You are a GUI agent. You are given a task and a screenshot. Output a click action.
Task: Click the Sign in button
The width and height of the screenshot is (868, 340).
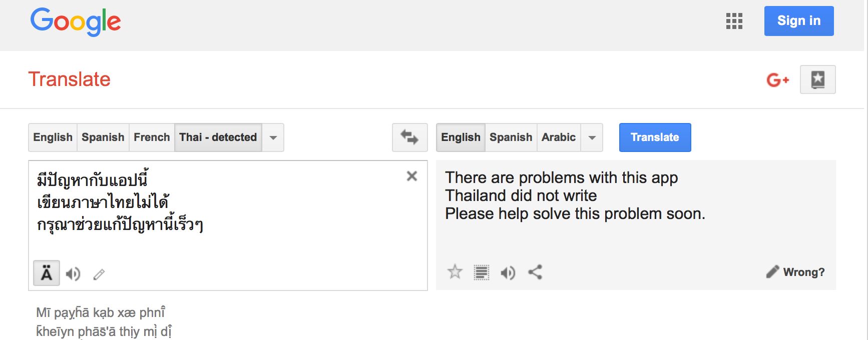point(798,21)
